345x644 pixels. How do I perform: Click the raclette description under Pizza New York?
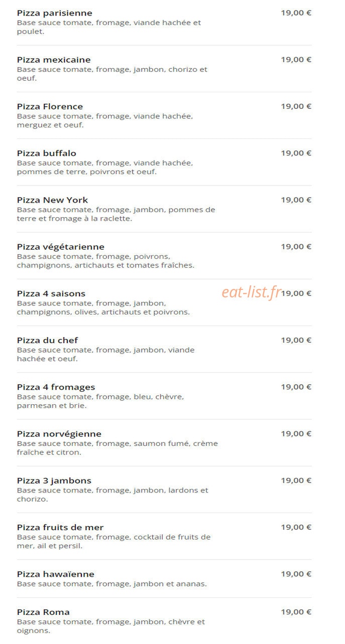[116, 214]
